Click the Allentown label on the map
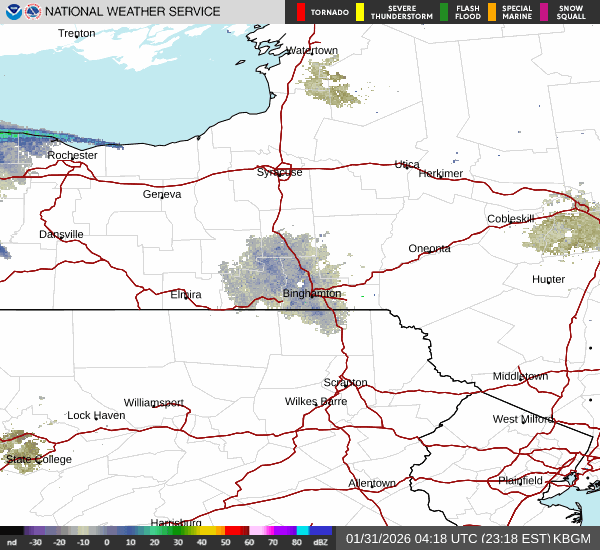 point(372,483)
